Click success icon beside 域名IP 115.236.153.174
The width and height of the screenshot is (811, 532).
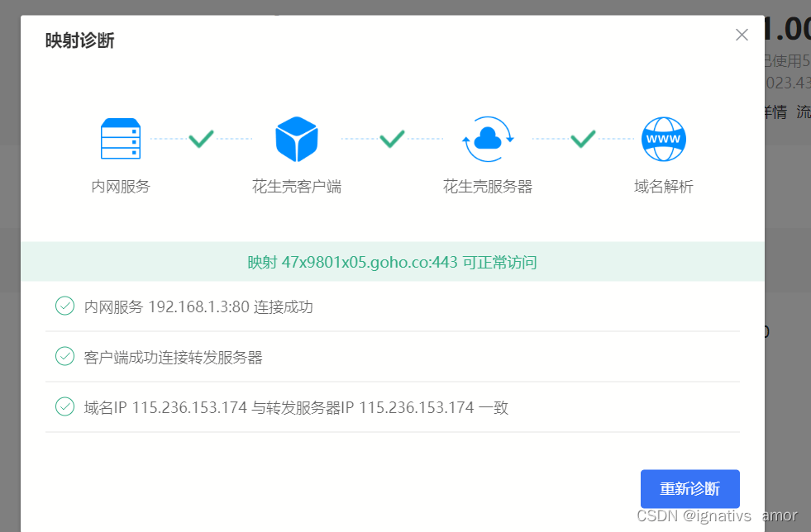tap(64, 406)
